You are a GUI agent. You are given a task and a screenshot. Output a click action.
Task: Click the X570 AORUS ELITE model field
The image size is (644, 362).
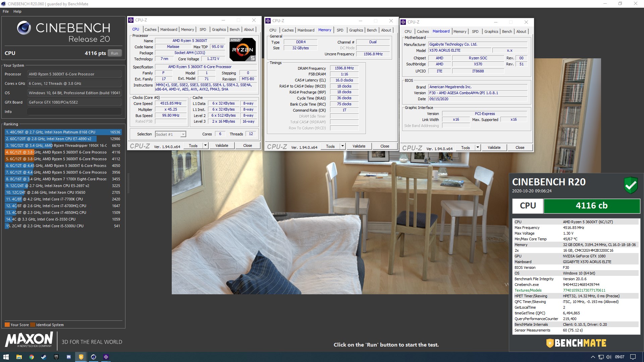point(460,50)
